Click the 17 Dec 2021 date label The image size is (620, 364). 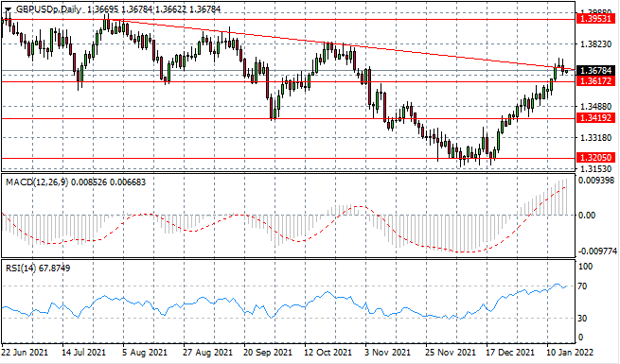tap(510, 352)
